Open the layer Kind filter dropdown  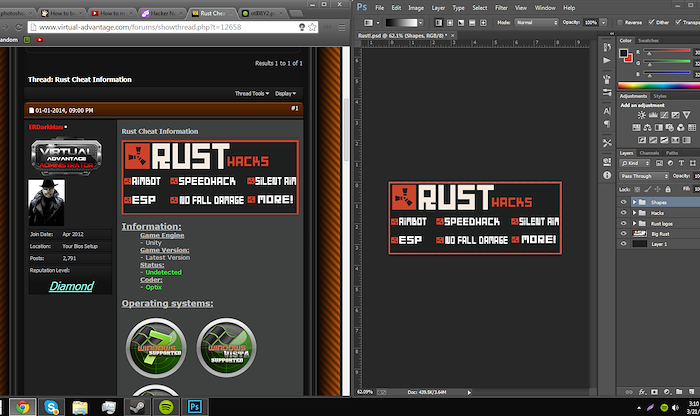[x=635, y=163]
